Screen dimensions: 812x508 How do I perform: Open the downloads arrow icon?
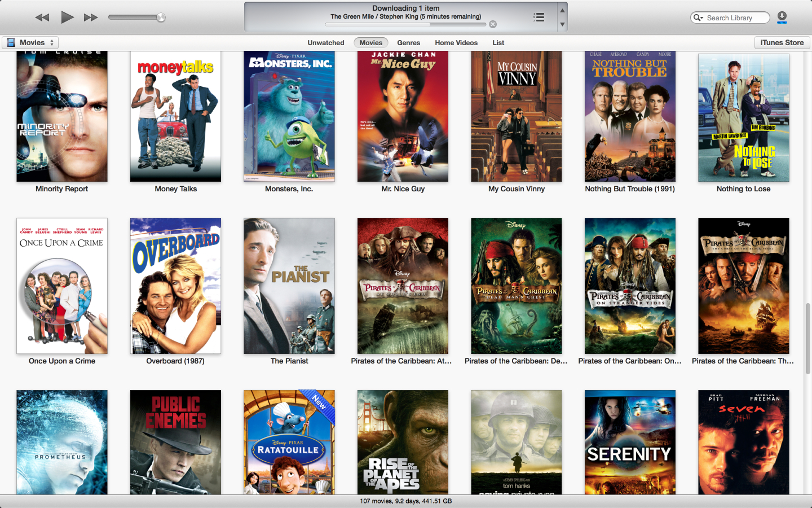pyautogui.click(x=782, y=17)
